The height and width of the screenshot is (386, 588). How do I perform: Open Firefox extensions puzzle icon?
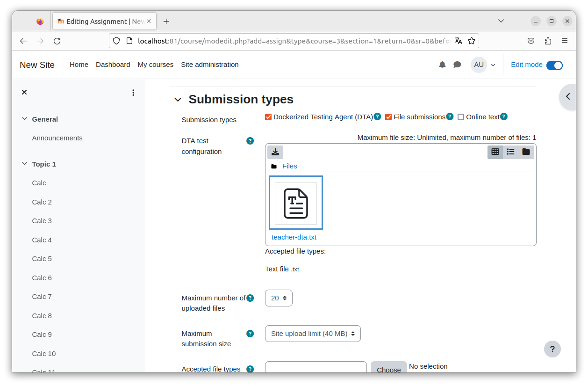tap(548, 41)
